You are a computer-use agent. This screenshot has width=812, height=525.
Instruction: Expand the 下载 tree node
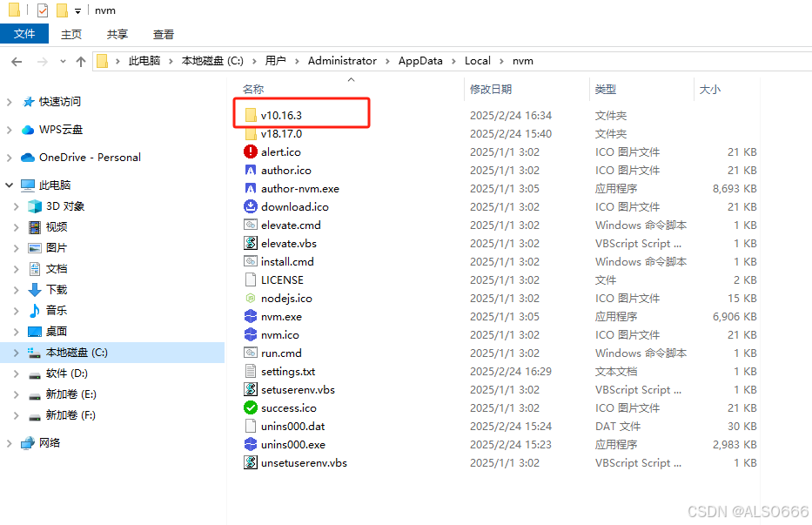pos(16,290)
